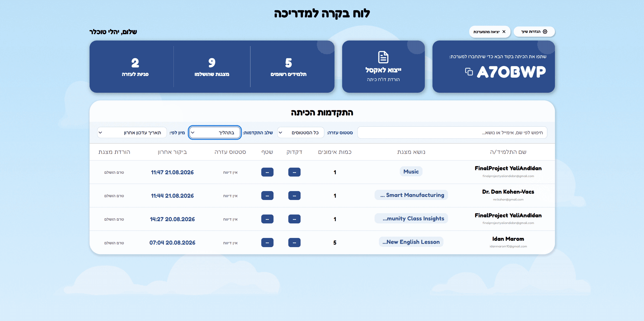Click the שטף score badge in the Class Insights row
This screenshot has height=321, width=644.
click(267, 219)
